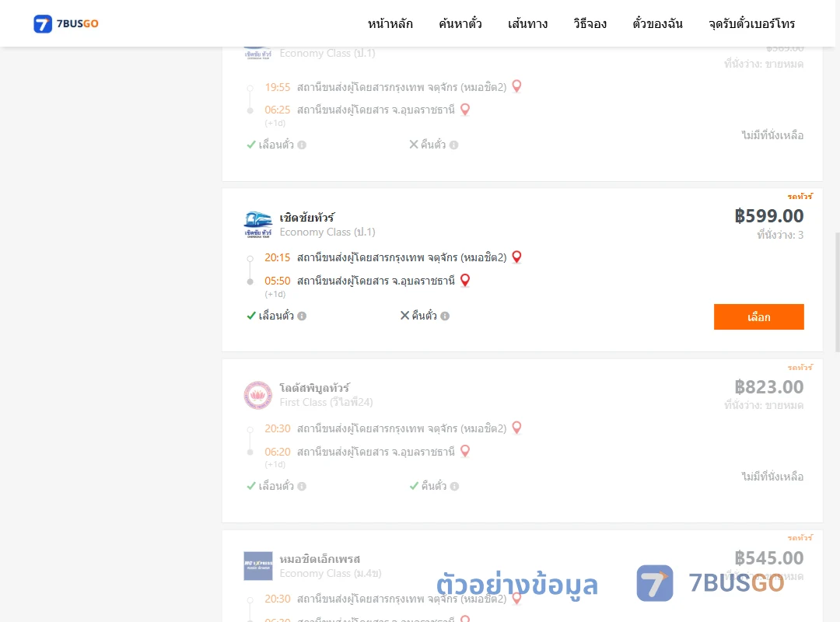840x622 pixels.
Task: Click info icon next to เลื่อนตั๋ว of 19:55 trip
Action: [302, 145]
